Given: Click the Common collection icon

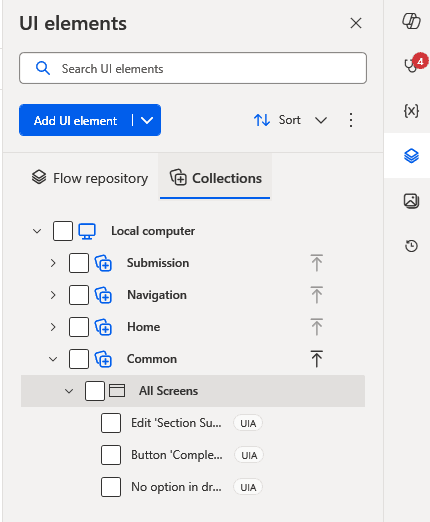Looking at the screenshot, I should [x=103, y=359].
